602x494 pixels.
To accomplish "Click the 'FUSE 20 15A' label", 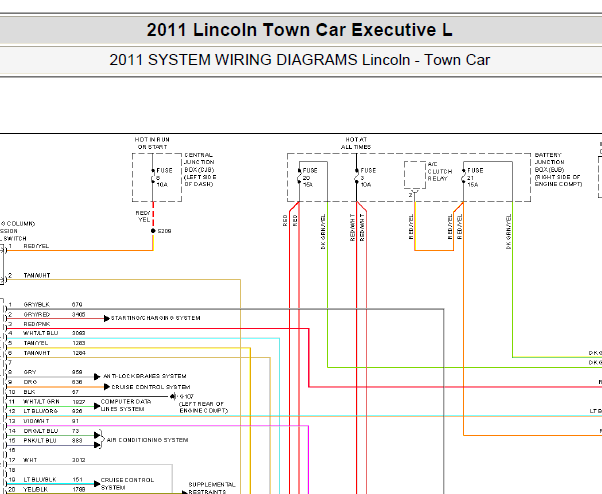I will click(310, 177).
